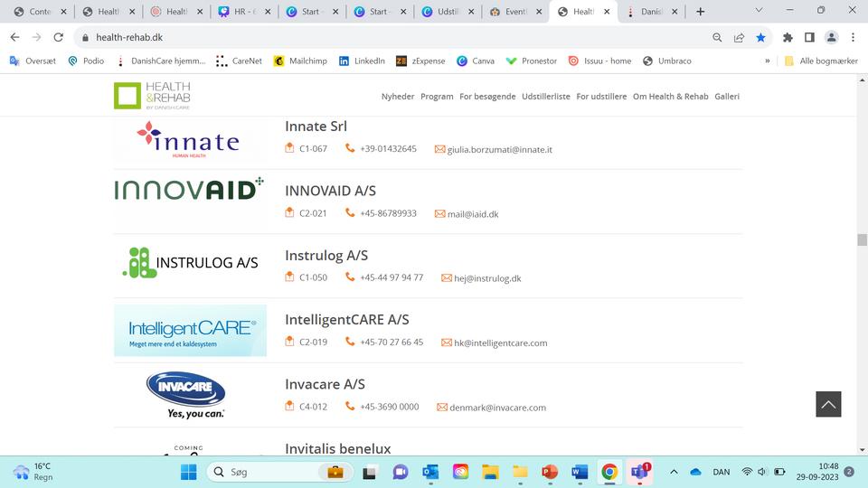This screenshot has width=868, height=488.
Task: Open the Chrome profile avatar icon
Action: 831,37
